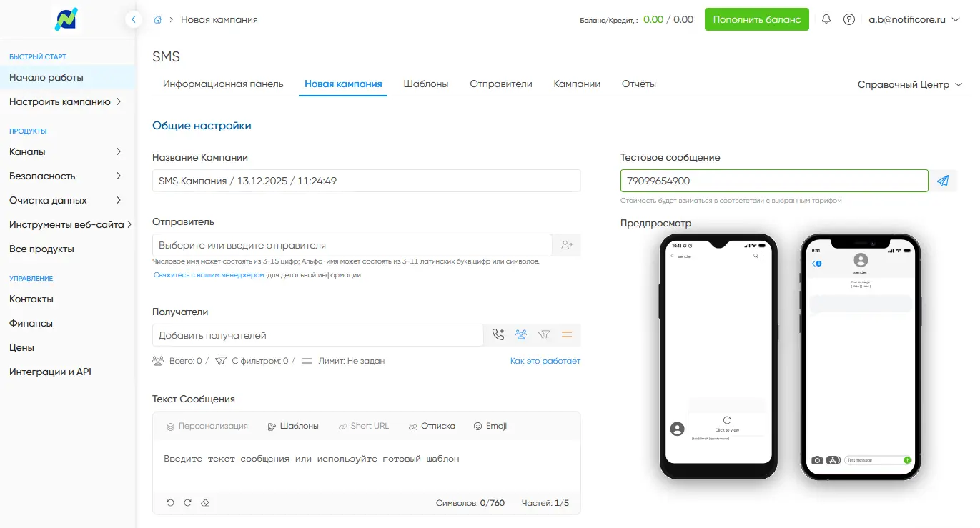Insert an Emoji into the message text
This screenshot has width=980, height=528.
click(x=489, y=426)
